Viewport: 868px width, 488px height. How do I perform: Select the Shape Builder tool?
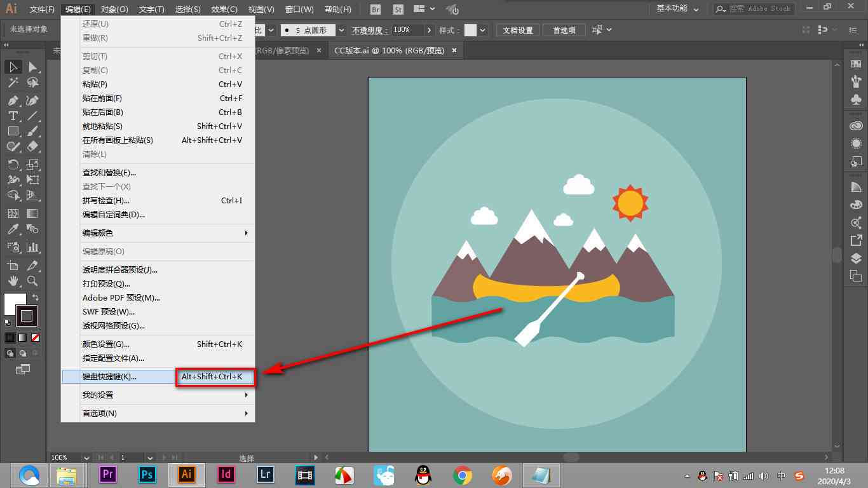[13, 195]
